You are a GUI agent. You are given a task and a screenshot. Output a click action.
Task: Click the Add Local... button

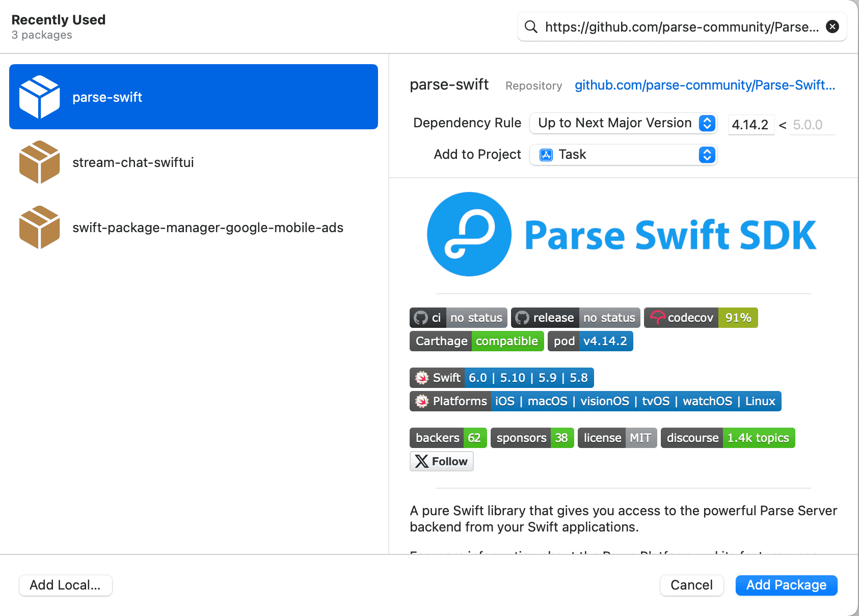[x=65, y=585]
